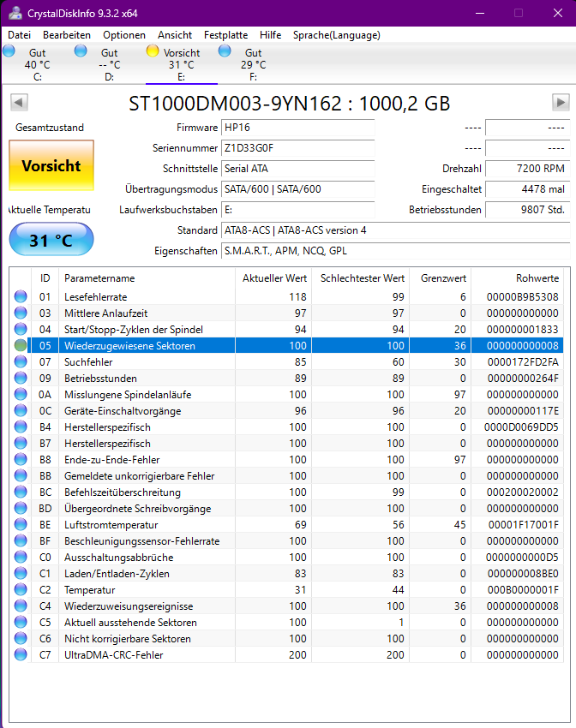Click status icon for Geräte-Einschaltvorgänge
The width and height of the screenshot is (576, 728).
click(x=21, y=410)
